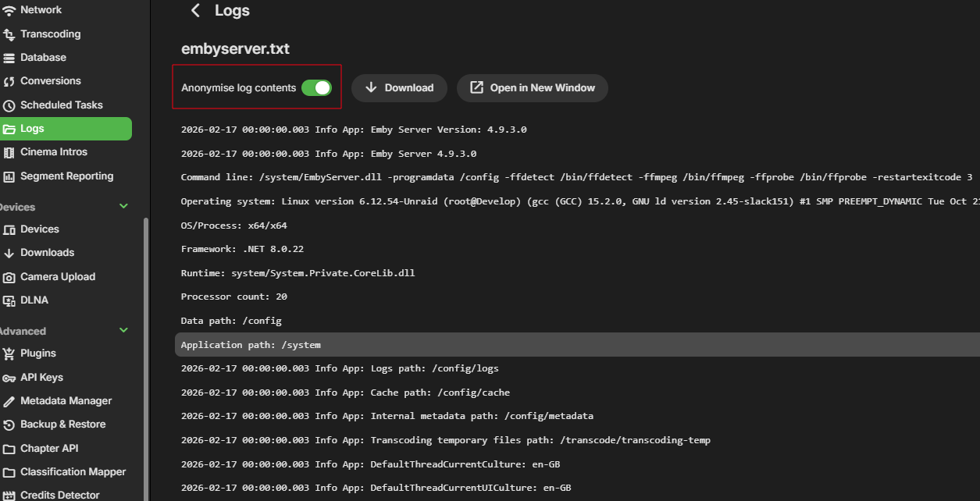Open the Metadata Manager page
Image resolution: width=980 pixels, height=501 pixels.
(x=66, y=401)
